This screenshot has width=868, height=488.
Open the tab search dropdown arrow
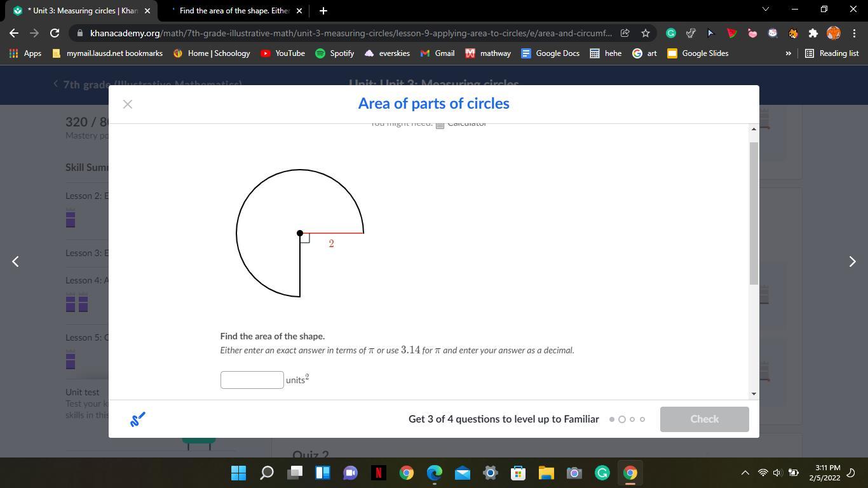click(x=765, y=10)
